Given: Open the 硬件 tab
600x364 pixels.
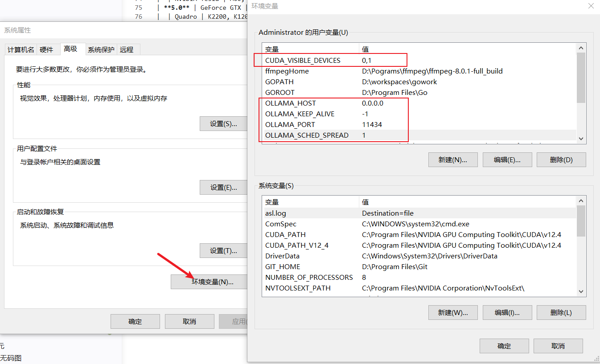Looking at the screenshot, I should 46,49.
